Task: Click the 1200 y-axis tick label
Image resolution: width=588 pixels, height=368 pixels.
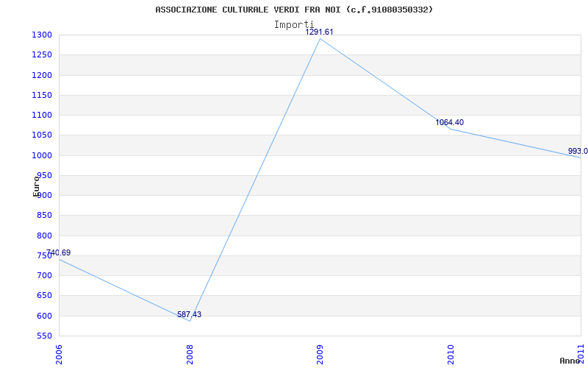Action: [x=42, y=76]
